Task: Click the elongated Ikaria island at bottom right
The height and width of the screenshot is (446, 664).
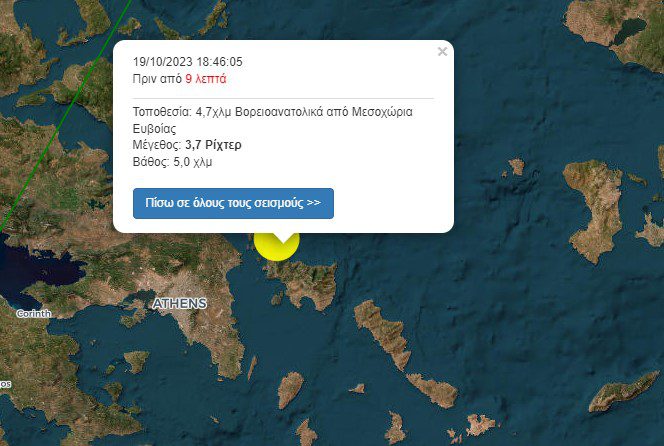Action: pyautogui.click(x=624, y=392)
